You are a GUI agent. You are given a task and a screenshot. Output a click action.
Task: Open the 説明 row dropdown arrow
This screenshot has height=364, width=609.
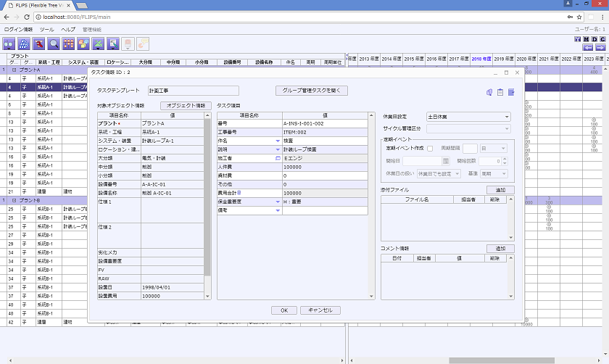pos(278,149)
